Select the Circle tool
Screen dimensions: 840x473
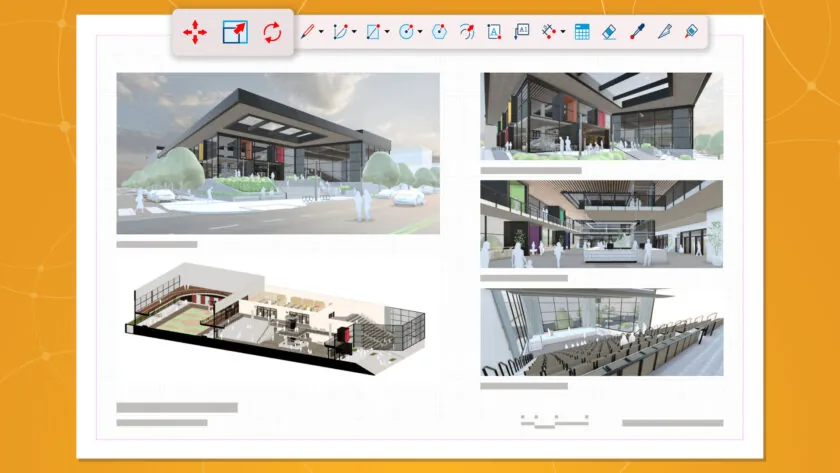click(x=406, y=32)
